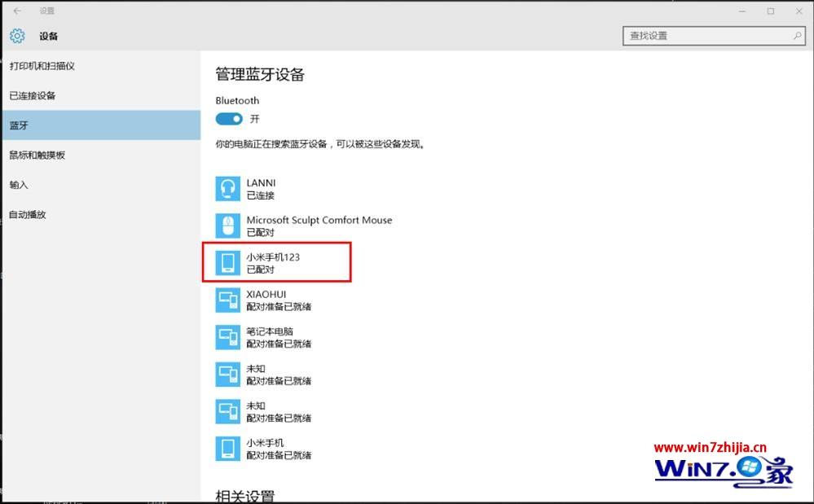Minimize the Settings window
Image resolution: width=814 pixels, height=504 pixels.
point(742,11)
